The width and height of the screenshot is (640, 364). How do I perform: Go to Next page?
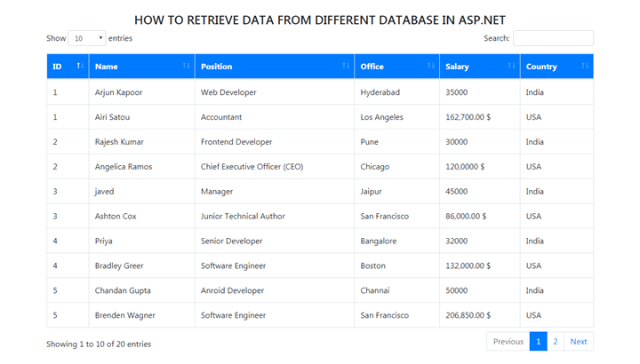click(x=579, y=342)
